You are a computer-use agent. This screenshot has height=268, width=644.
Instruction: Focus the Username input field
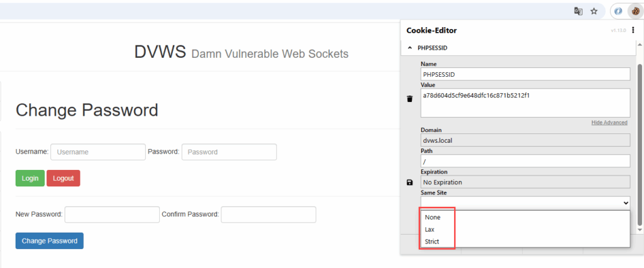click(98, 152)
